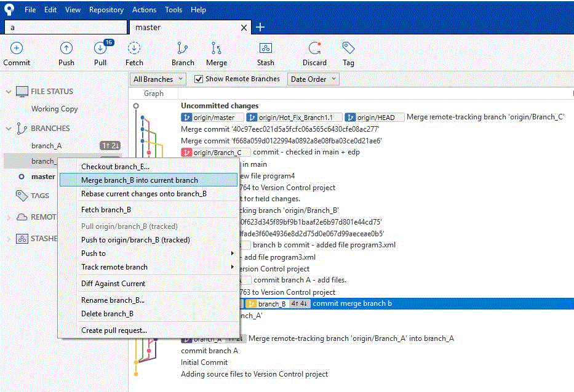Open the Actions menu
The width and height of the screenshot is (574, 392).
coord(144,9)
